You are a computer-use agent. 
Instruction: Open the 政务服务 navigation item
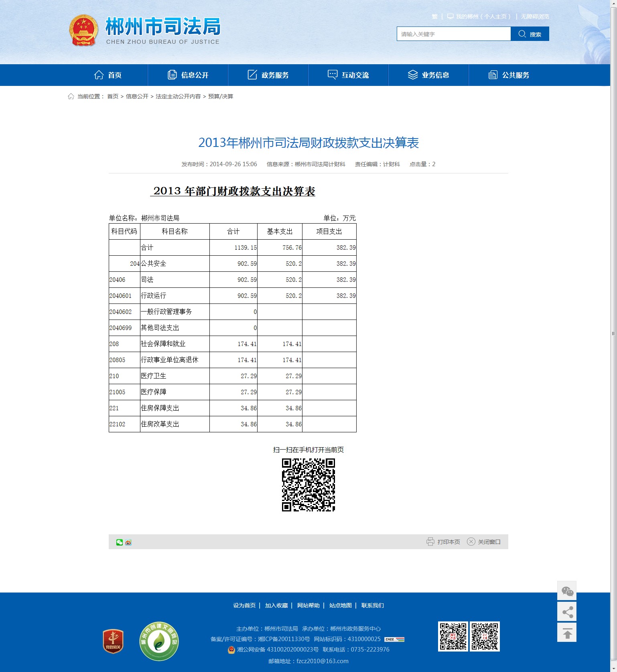point(268,75)
